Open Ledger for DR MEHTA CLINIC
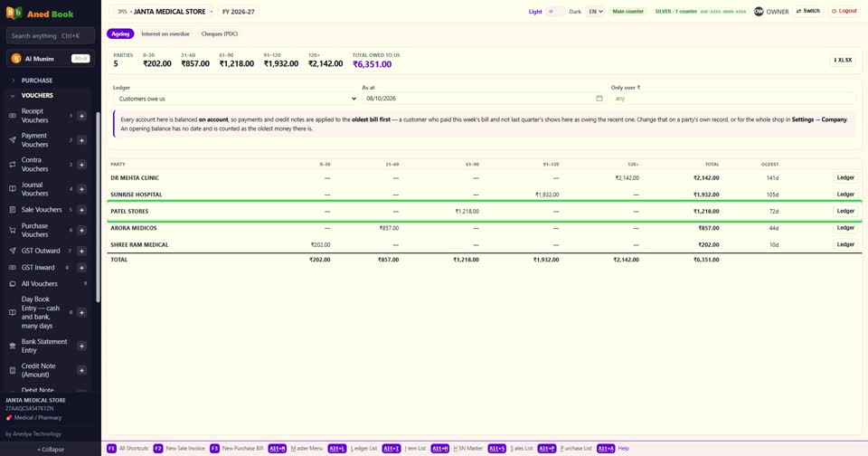This screenshot has width=868, height=456. pyautogui.click(x=845, y=178)
